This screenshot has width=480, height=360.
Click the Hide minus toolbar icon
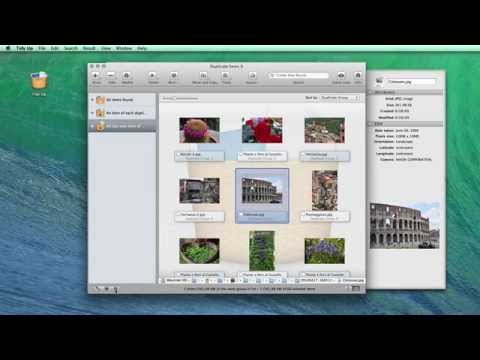[x=111, y=76]
